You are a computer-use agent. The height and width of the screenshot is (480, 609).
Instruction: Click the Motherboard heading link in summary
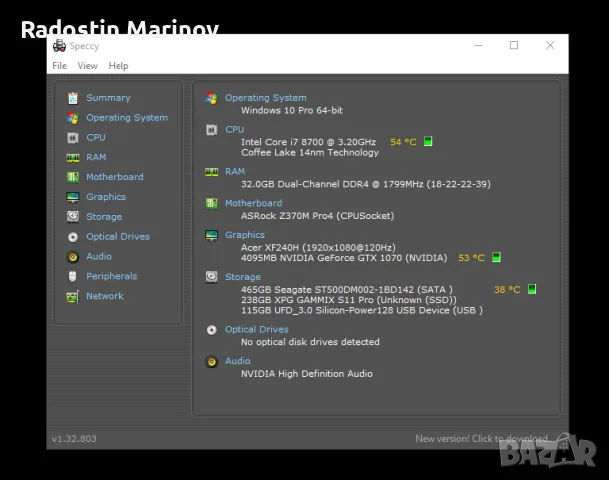click(254, 203)
